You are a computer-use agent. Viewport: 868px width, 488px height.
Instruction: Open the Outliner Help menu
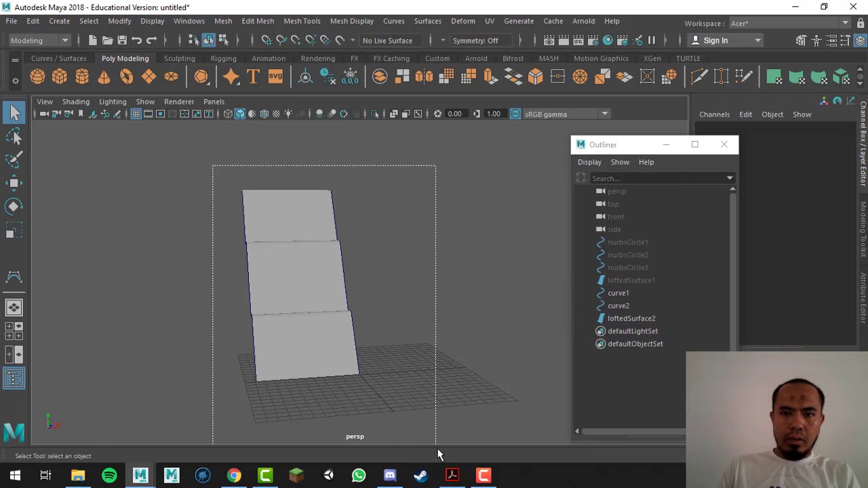tap(646, 162)
